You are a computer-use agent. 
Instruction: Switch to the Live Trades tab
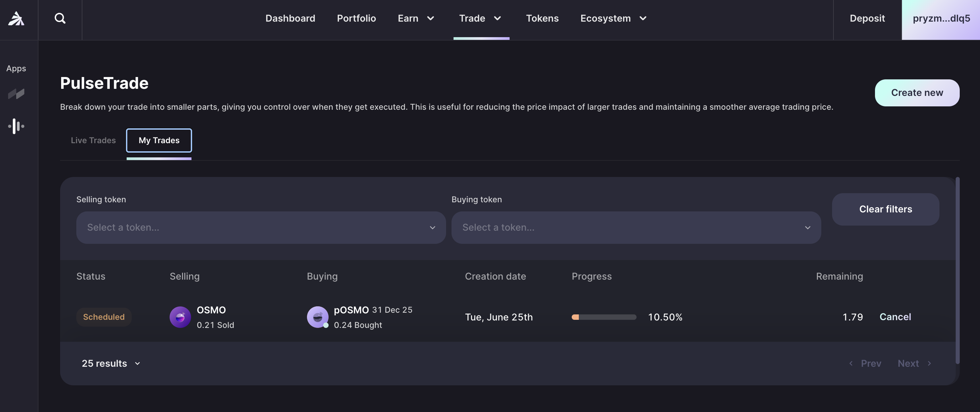(x=93, y=140)
